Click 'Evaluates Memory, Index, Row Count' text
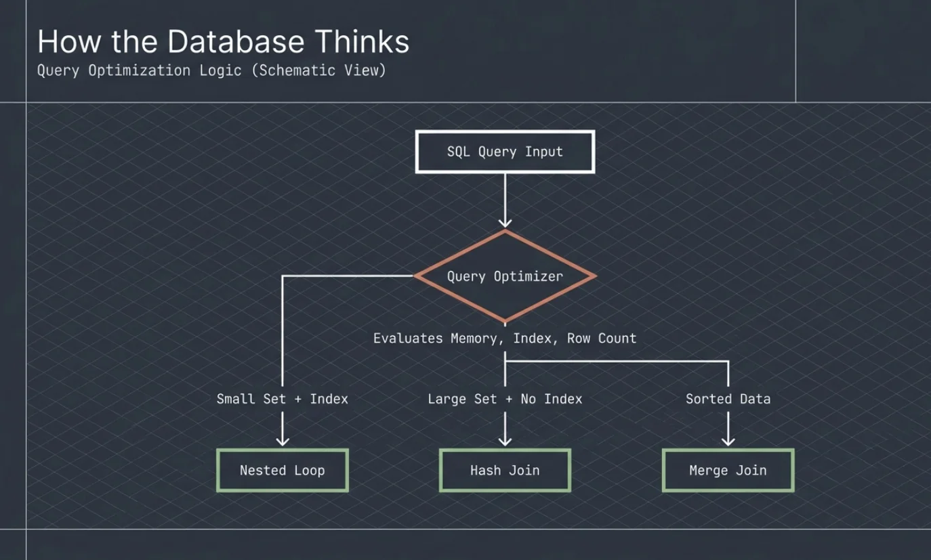This screenshot has height=560, width=931. click(x=505, y=338)
